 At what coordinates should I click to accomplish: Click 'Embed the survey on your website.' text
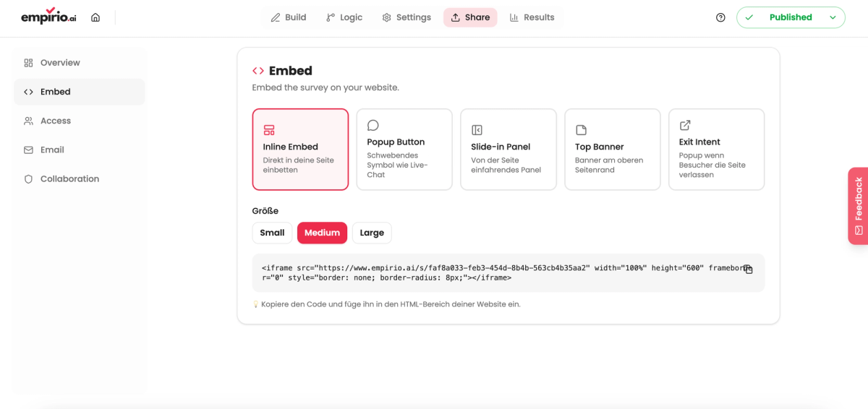tap(325, 87)
